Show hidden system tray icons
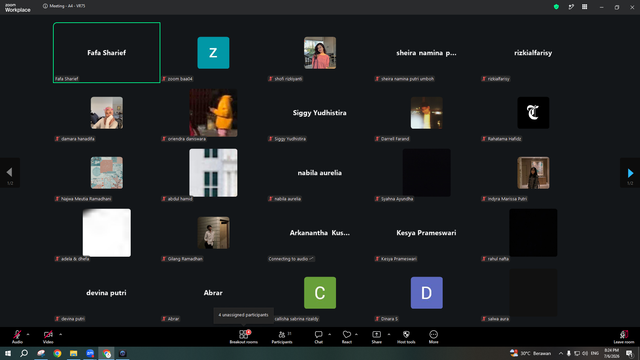Screen dimensions: 640x360 pyautogui.click(x=561, y=353)
